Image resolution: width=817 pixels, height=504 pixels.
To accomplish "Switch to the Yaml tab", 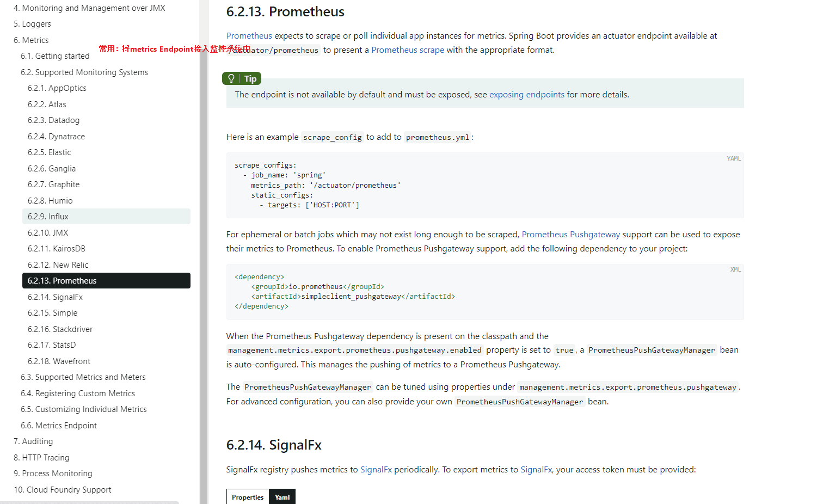I will click(x=282, y=497).
